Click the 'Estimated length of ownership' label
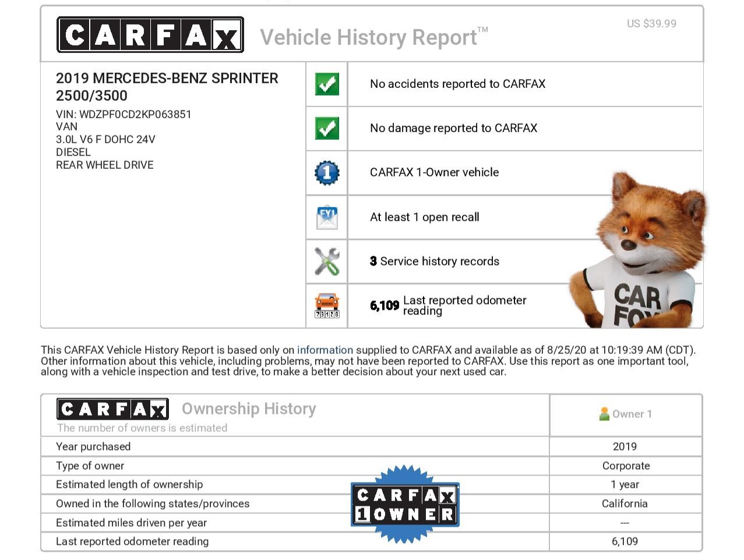The image size is (744, 560). click(129, 484)
